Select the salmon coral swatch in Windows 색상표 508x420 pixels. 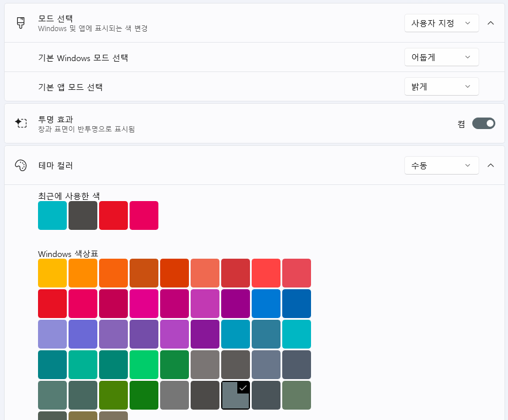205,273
